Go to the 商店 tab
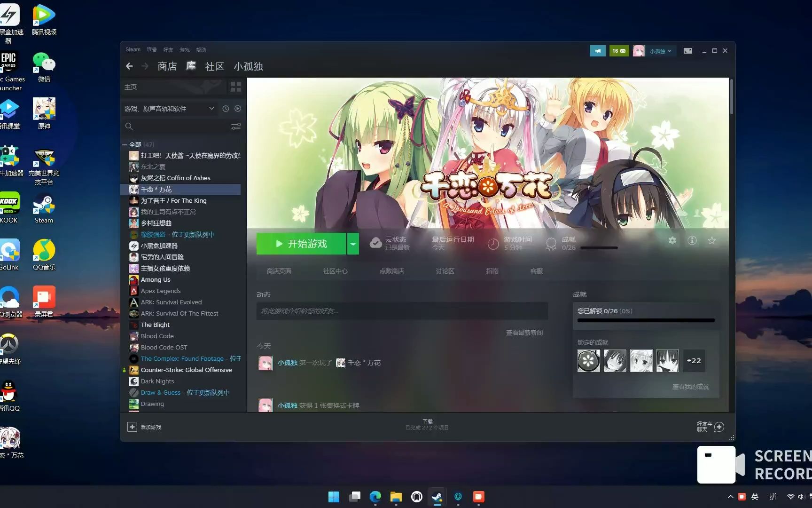This screenshot has height=508, width=812. coord(167,66)
